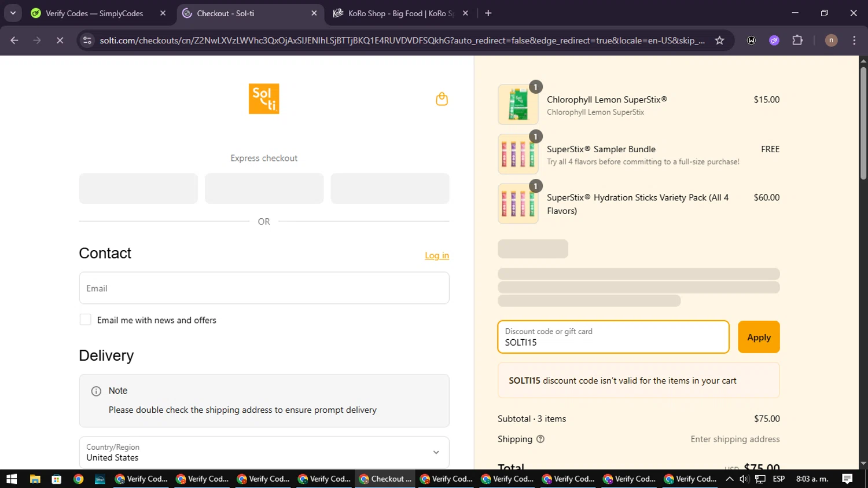Select "SuperStix® Sampler Bundle" item name
The width and height of the screenshot is (868, 488).
(601, 149)
